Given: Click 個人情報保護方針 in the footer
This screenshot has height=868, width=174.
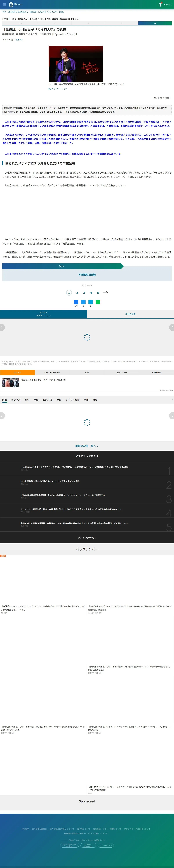Looking at the screenshot, I should (39, 829).
